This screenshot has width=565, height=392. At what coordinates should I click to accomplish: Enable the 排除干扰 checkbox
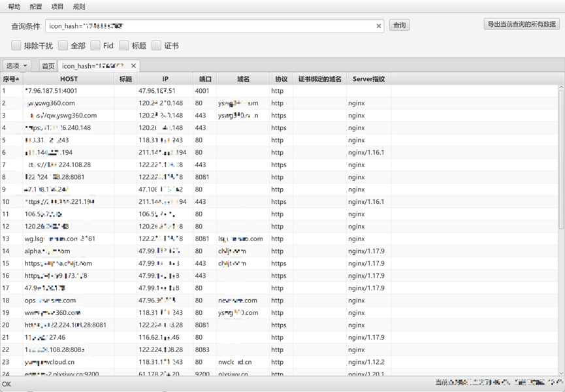16,46
